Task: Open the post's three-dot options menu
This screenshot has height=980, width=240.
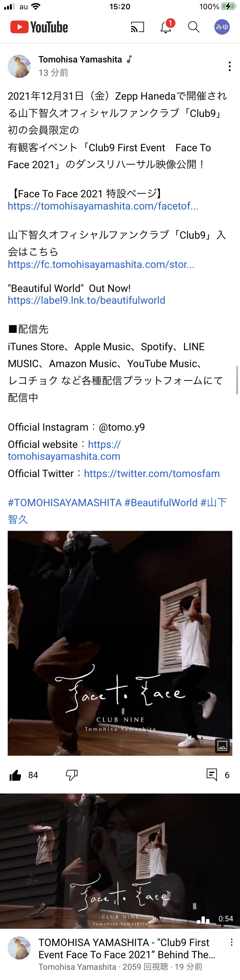Action: pyautogui.click(x=229, y=66)
